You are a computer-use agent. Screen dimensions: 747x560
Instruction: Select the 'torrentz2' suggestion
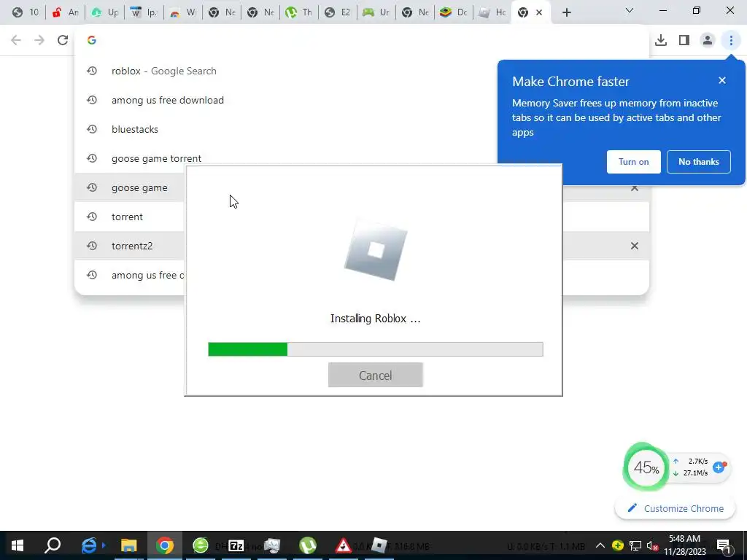point(129,246)
